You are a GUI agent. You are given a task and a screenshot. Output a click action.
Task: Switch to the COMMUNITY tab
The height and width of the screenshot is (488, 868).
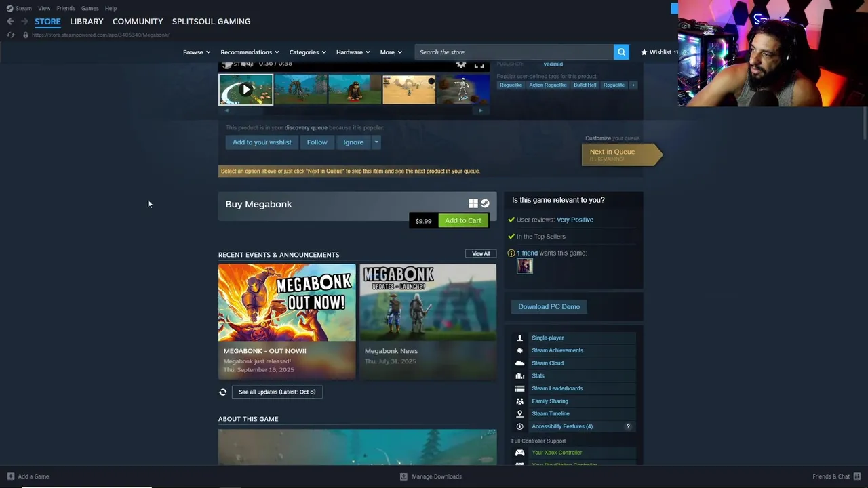pos(138,22)
